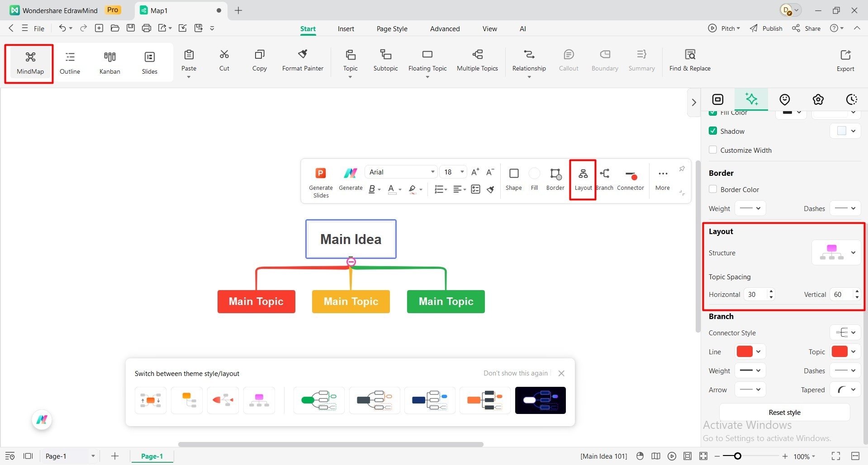Viewport: 868px width, 465px height.
Task: Open the View ribbon tab
Action: pos(489,28)
